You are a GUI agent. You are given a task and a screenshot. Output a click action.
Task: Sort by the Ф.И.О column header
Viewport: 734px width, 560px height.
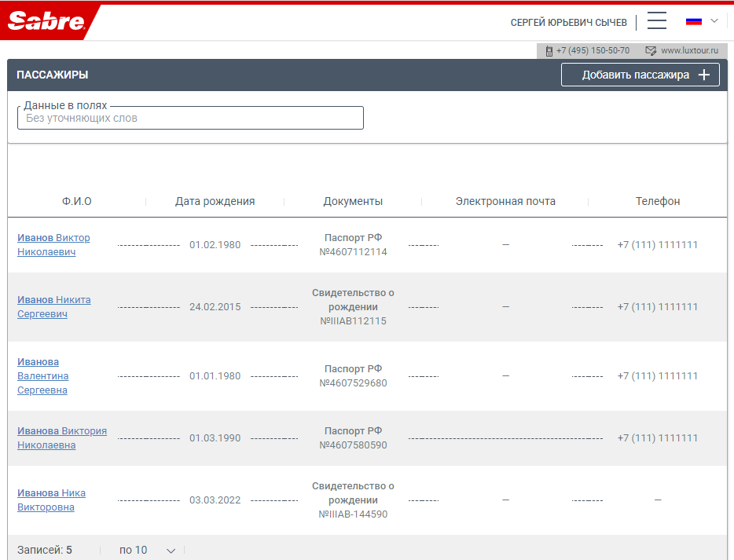point(77,201)
